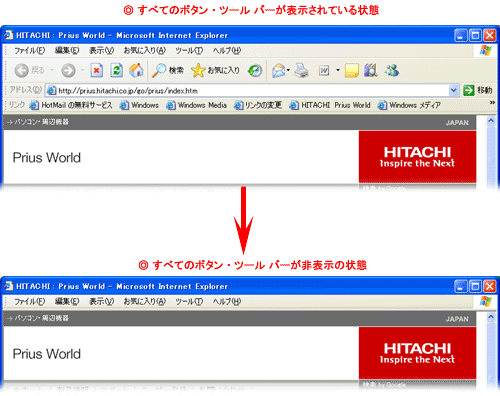Click JAPAN text in lower page header
Viewport: 500px width, 396px height.
tap(457, 319)
